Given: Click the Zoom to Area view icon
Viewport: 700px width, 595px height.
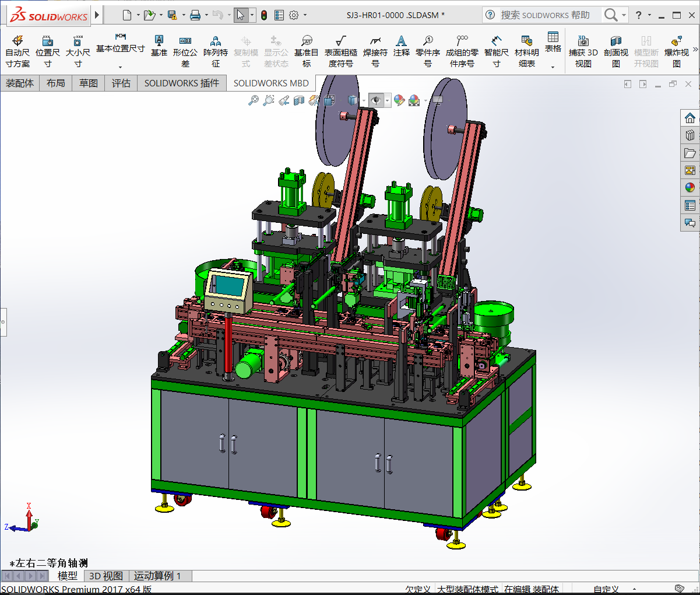Looking at the screenshot, I should [x=268, y=100].
